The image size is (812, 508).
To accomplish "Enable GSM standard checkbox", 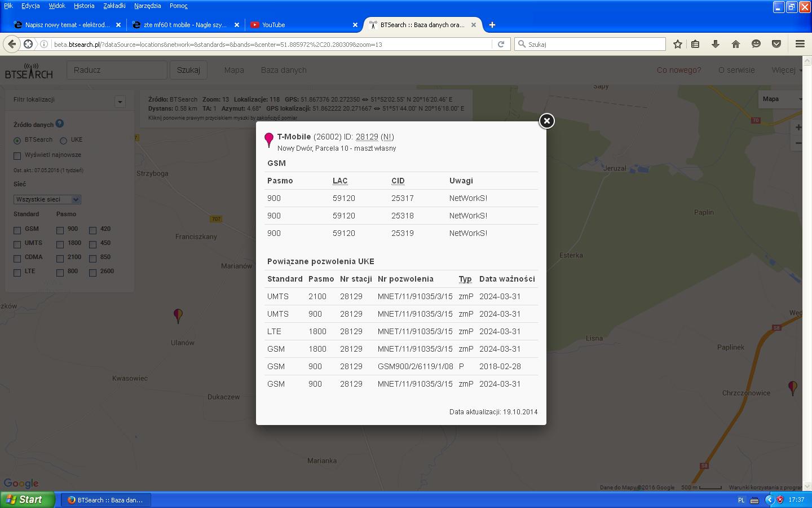I will pyautogui.click(x=17, y=230).
